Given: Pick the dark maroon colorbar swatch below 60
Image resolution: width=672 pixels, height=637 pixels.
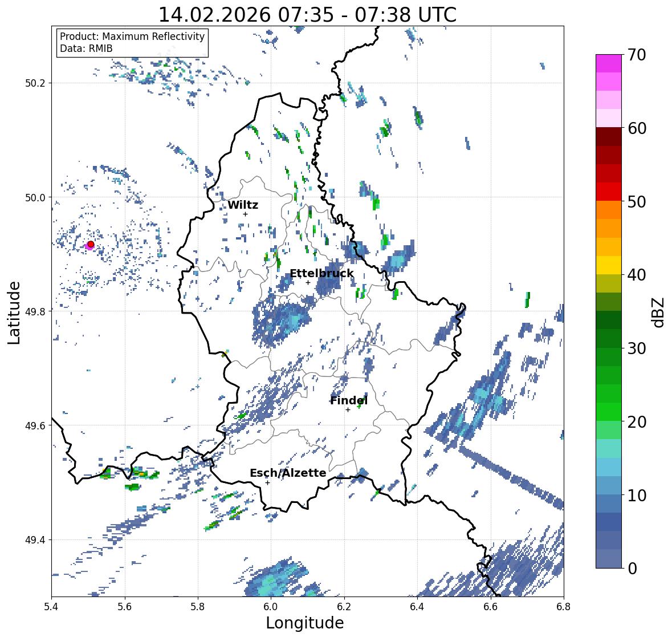Looking at the screenshot, I should [609, 137].
